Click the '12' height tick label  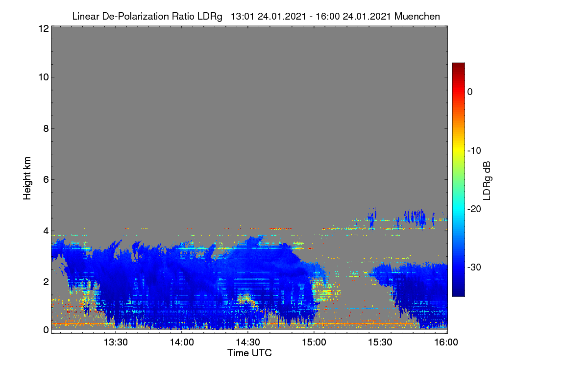point(43,29)
